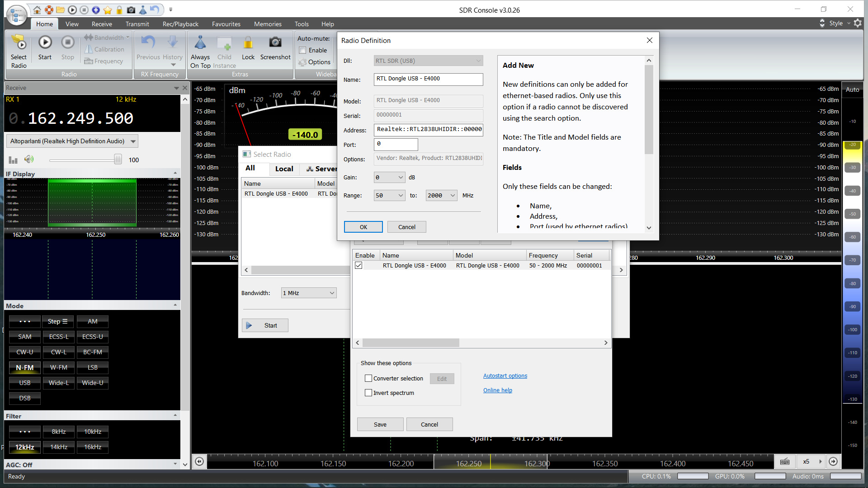Enable the Auto-mute checkbox
The image size is (868, 488).
point(303,50)
